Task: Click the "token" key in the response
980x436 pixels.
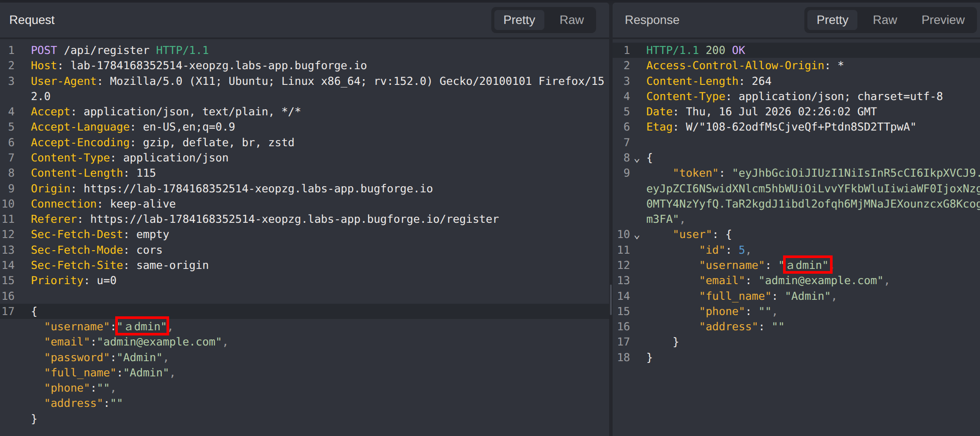Action: (696, 173)
